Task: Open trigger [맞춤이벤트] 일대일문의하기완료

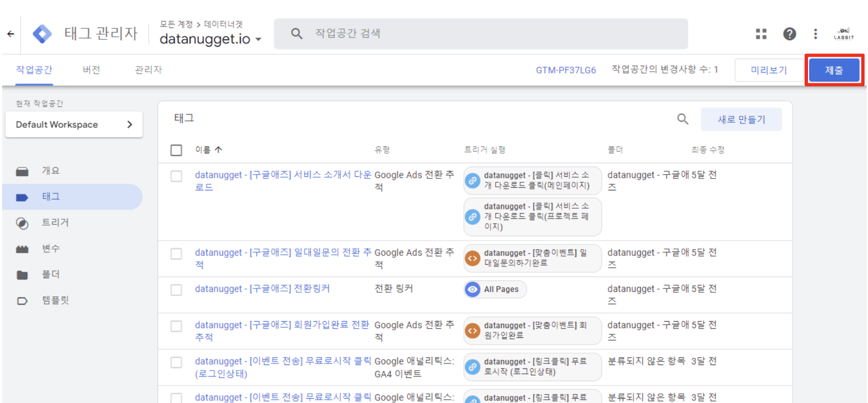Action: tap(533, 258)
